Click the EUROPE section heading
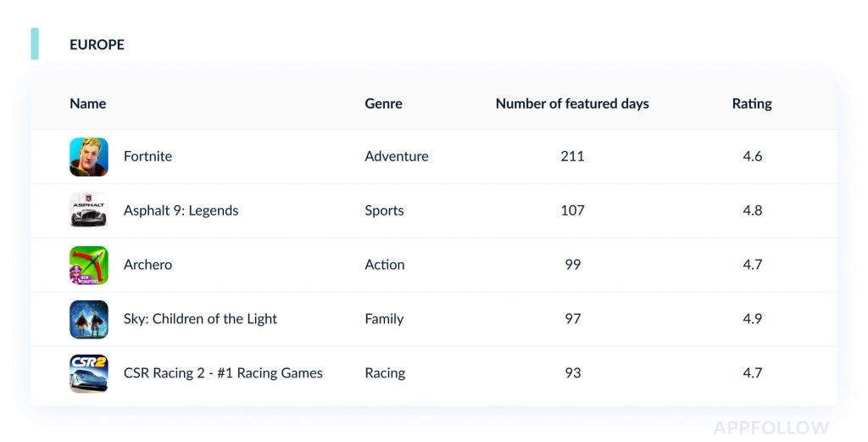Image resolution: width=868 pixels, height=442 pixels. click(x=97, y=44)
